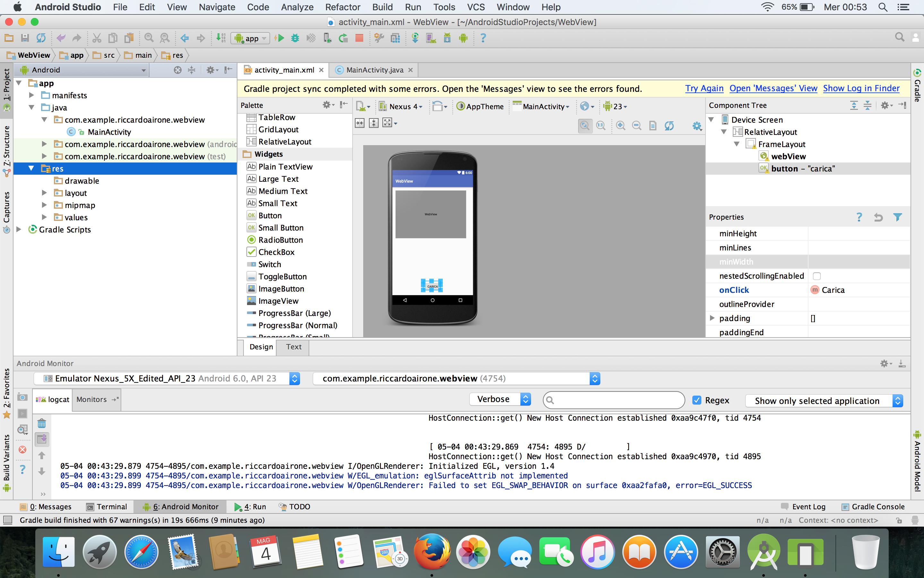Click the red Stop toolbar icon
Image resolution: width=924 pixels, height=578 pixels.
pyautogui.click(x=359, y=38)
